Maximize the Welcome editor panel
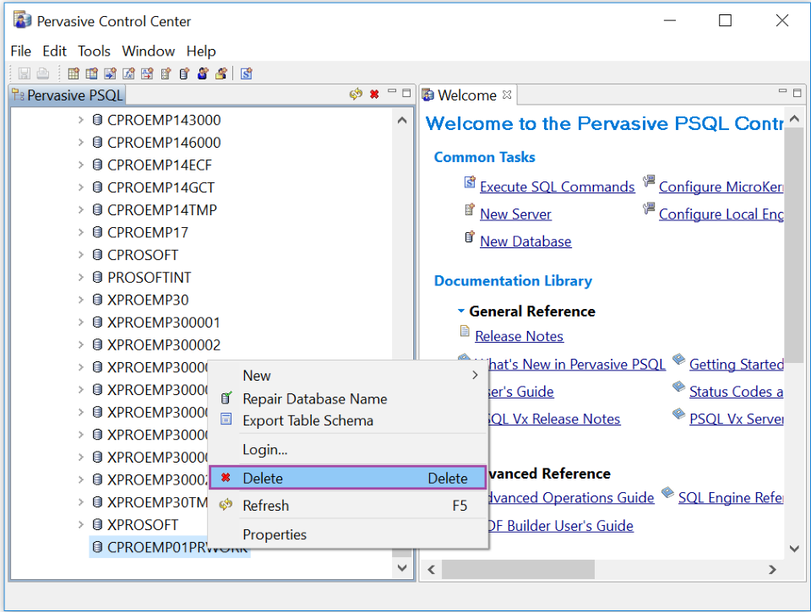This screenshot has height=612, width=811. pos(797,93)
